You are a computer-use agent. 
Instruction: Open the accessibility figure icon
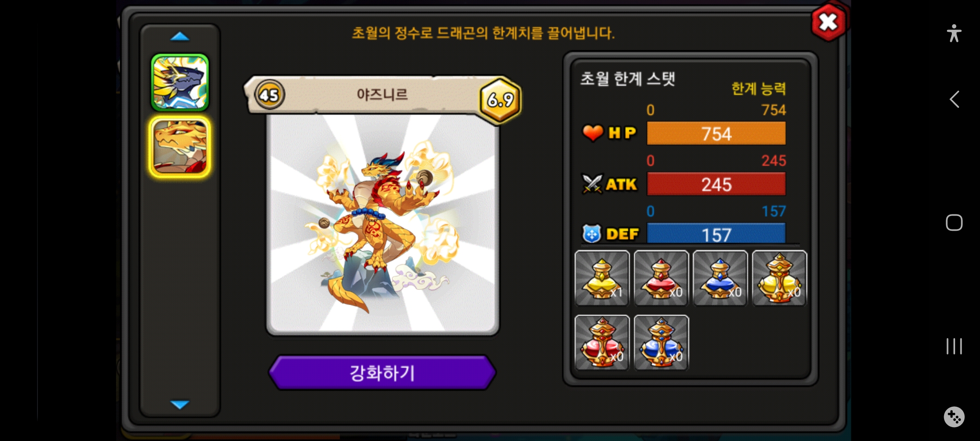(954, 33)
